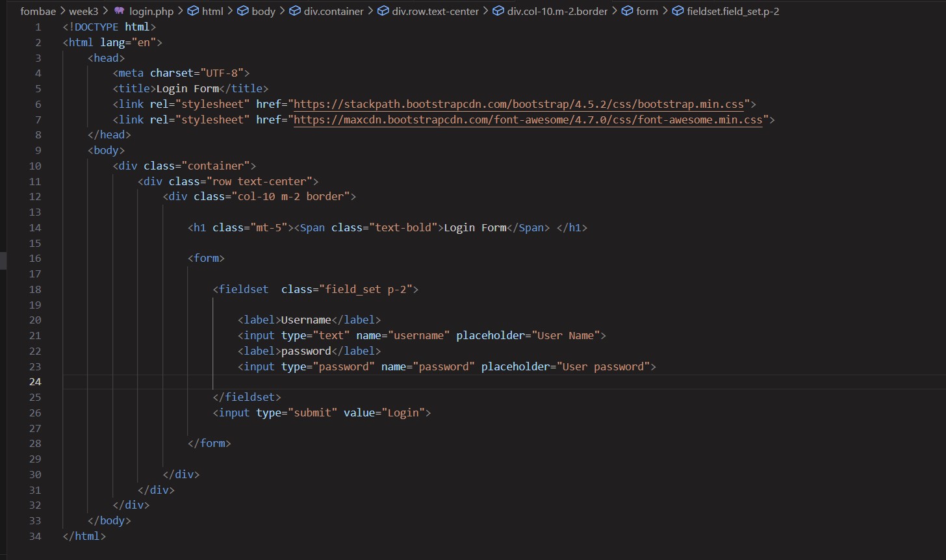Click line number 24 in the gutter
Image resolution: width=946 pixels, height=560 pixels.
point(34,381)
